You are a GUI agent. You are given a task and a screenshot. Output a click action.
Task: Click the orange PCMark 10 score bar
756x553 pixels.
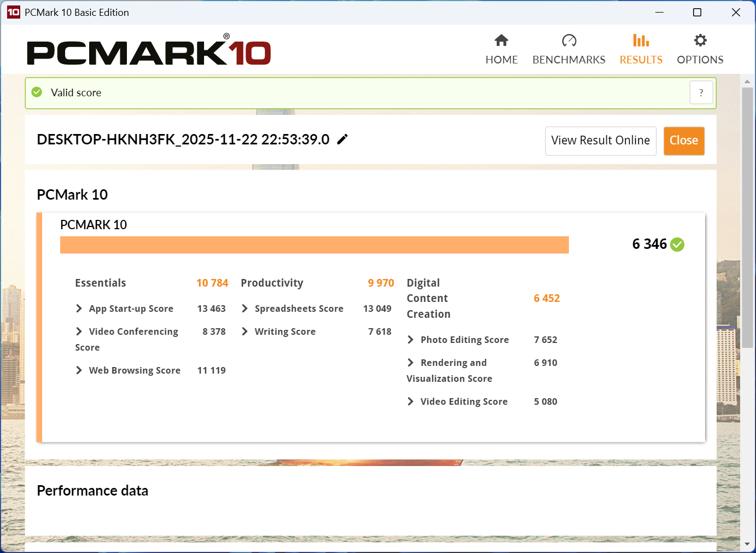(314, 245)
